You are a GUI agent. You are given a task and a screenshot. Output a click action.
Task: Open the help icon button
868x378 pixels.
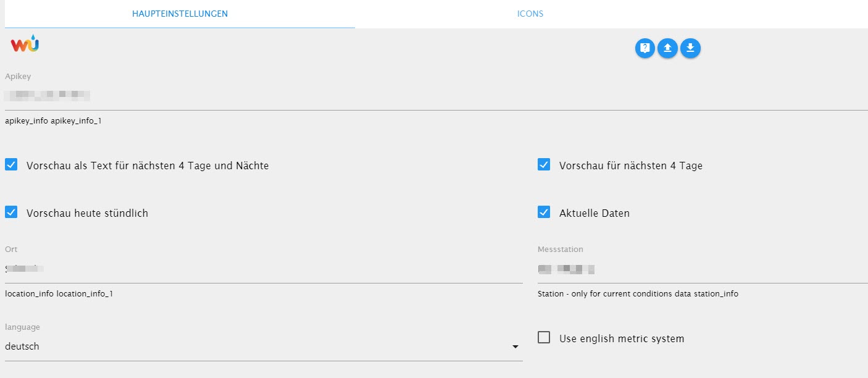click(645, 48)
